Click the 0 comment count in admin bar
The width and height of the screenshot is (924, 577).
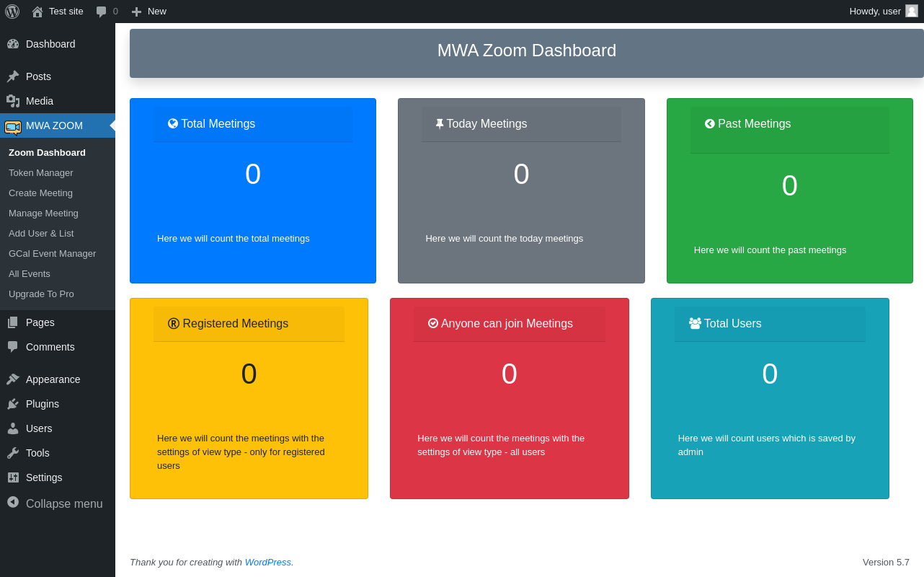tap(115, 12)
